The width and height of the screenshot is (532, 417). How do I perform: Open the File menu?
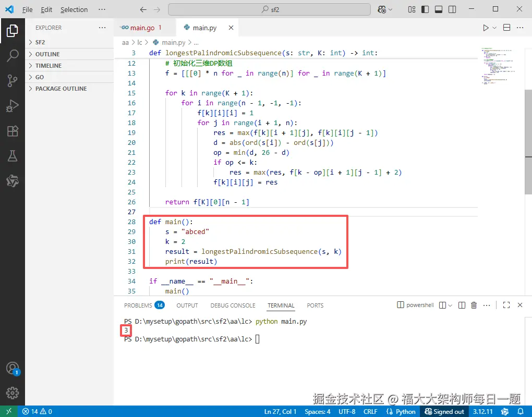point(28,9)
